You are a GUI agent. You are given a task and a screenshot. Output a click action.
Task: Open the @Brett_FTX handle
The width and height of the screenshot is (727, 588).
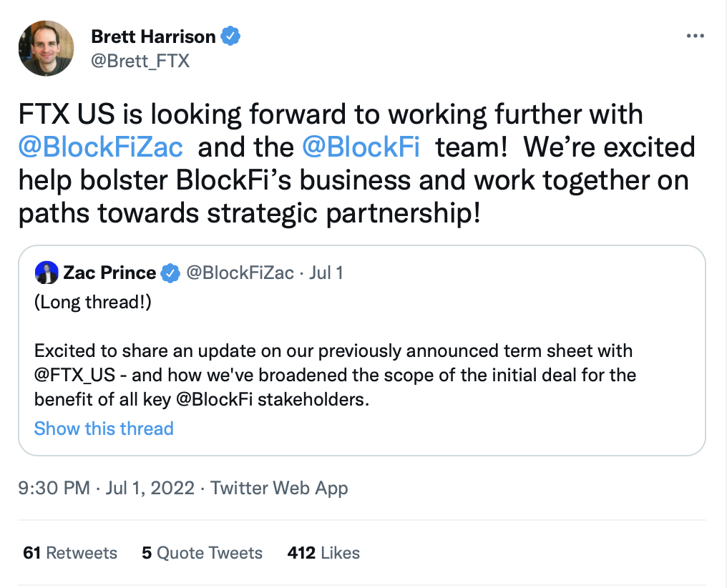coord(140,61)
